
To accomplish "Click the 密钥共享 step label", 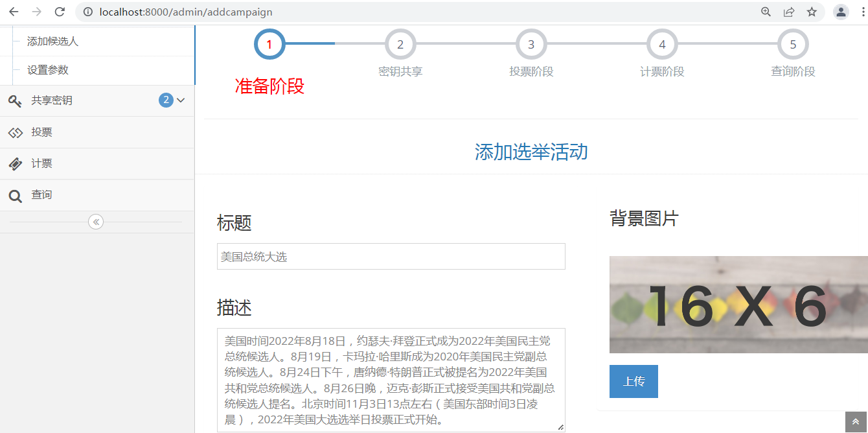I will point(400,72).
